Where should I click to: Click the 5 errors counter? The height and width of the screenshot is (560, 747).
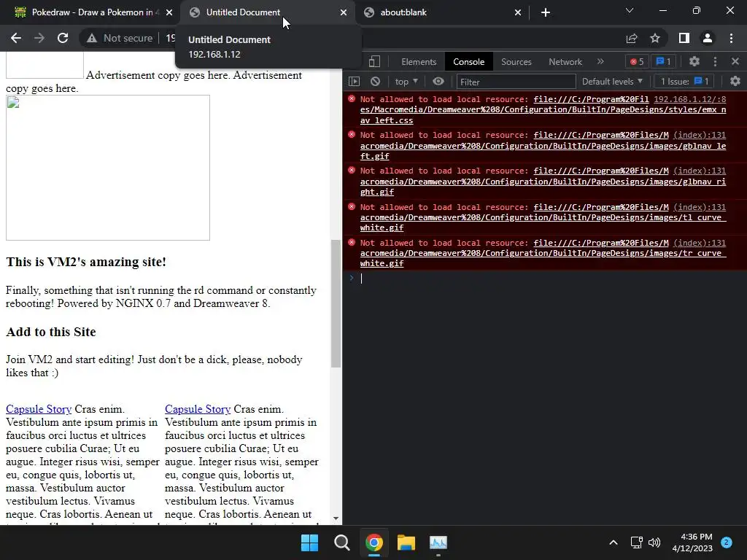[x=637, y=61]
